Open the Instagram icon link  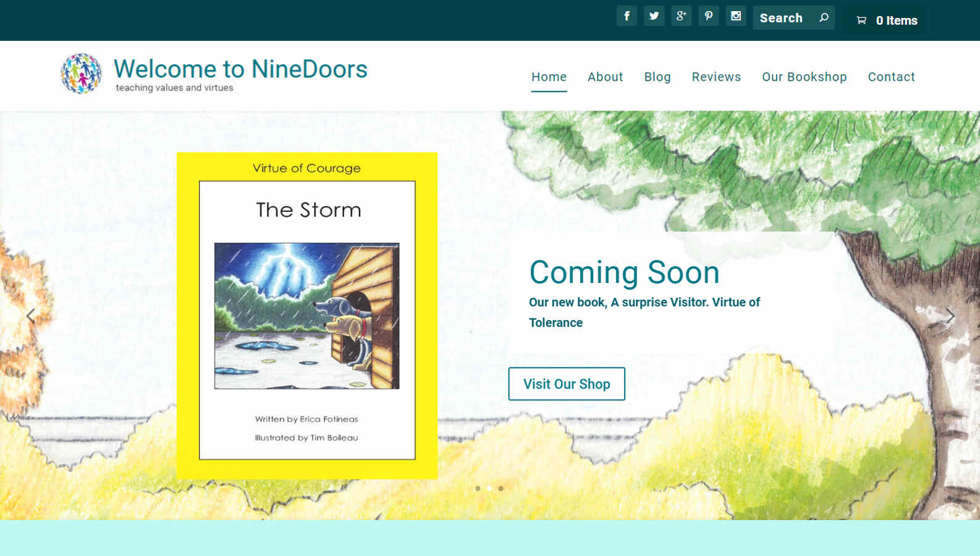735,16
